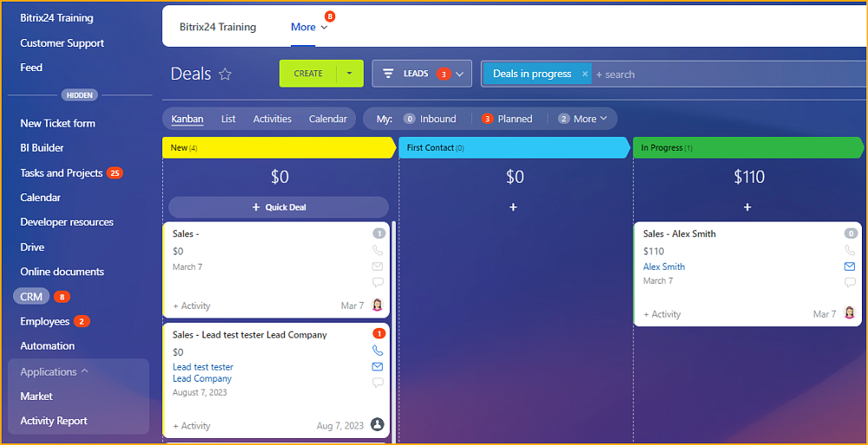
Task: Click plus icon in In Progress column
Action: 747,207
